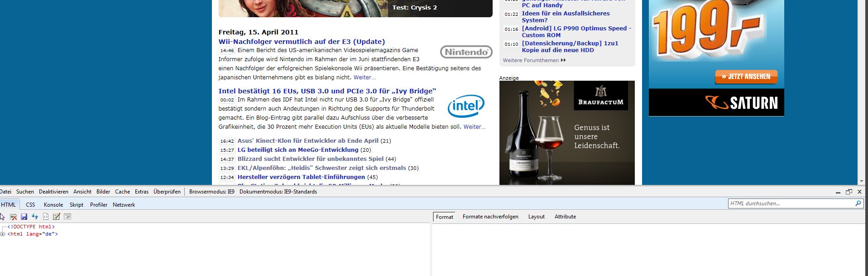Screen dimensions: 868x276
Task: Open the Überprüfen menu
Action: click(167, 192)
